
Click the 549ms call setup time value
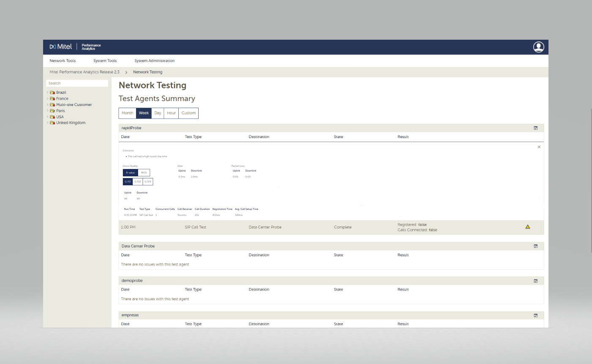(239, 215)
